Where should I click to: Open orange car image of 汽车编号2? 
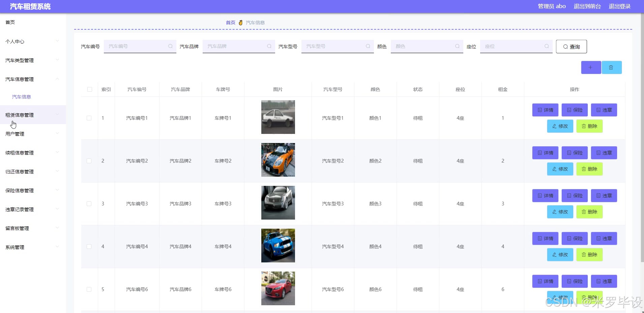coord(278,160)
